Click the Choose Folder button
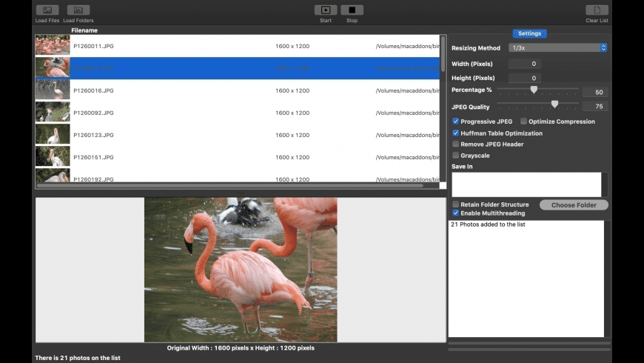The height and width of the screenshot is (363, 644). tap(574, 204)
